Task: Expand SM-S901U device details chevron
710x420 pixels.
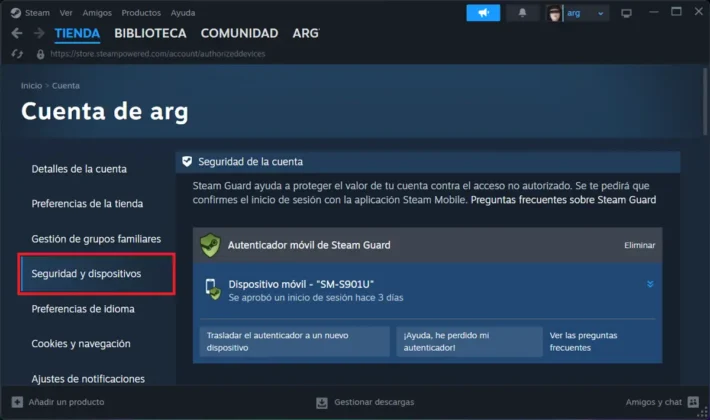Action: coord(650,284)
